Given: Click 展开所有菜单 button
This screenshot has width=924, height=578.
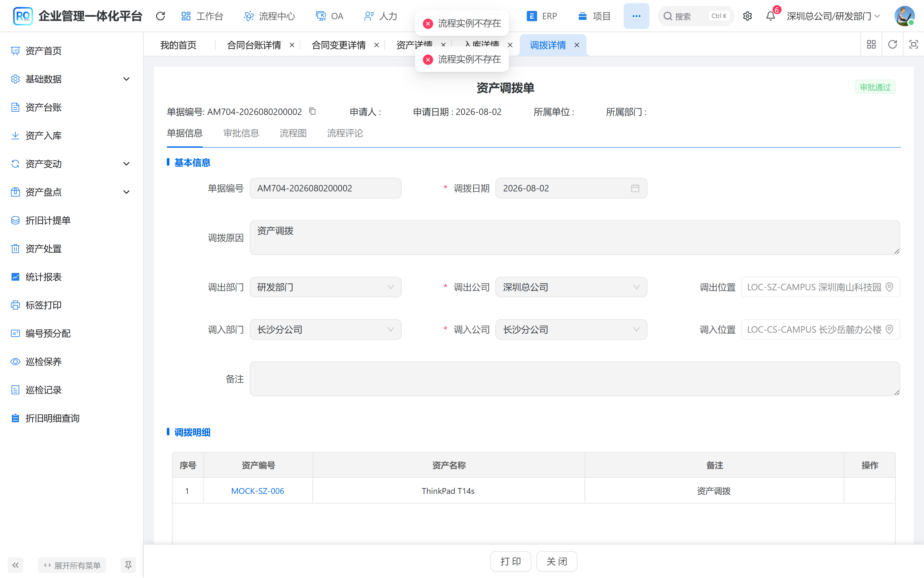Looking at the screenshot, I should (x=72, y=565).
